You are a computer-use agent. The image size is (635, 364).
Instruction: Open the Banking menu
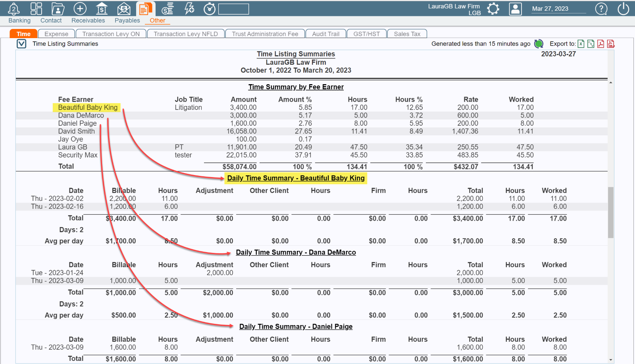(19, 21)
